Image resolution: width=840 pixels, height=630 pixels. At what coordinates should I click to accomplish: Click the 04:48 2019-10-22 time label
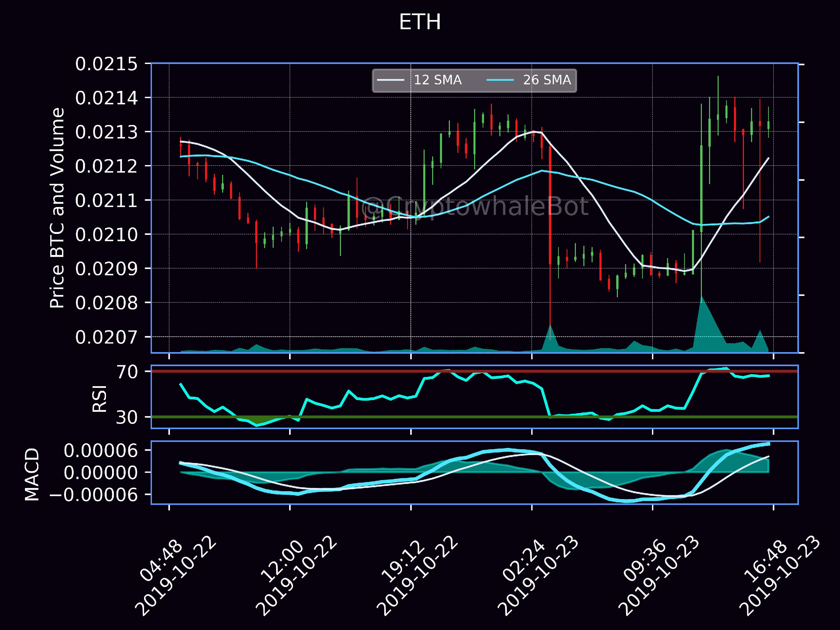[176, 575]
